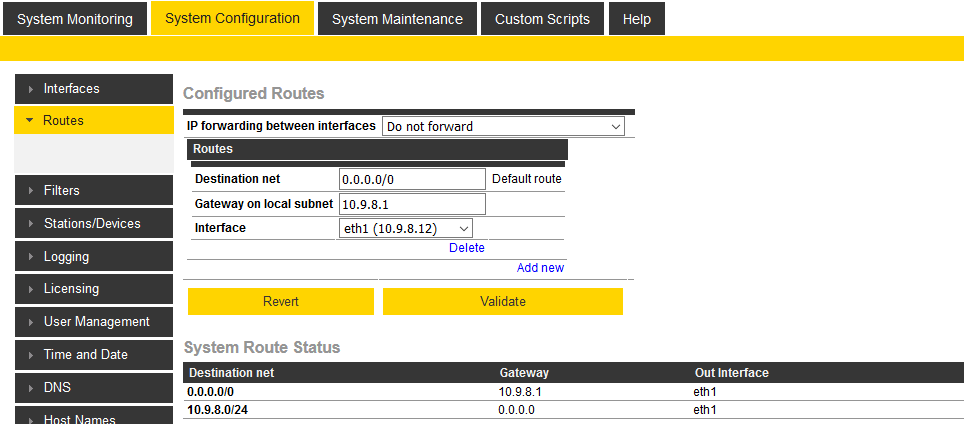Expand the Stations/Devices sidebar section
The image size is (964, 424).
pos(93,223)
